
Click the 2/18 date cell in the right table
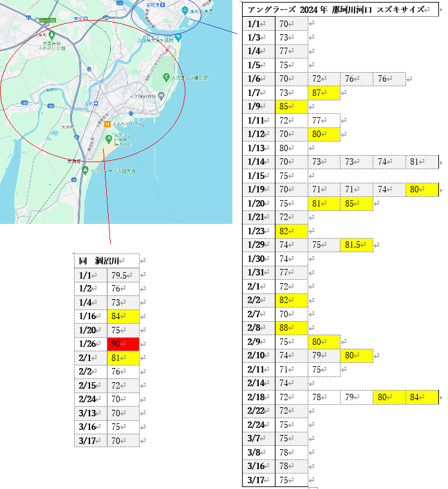pyautogui.click(x=259, y=397)
